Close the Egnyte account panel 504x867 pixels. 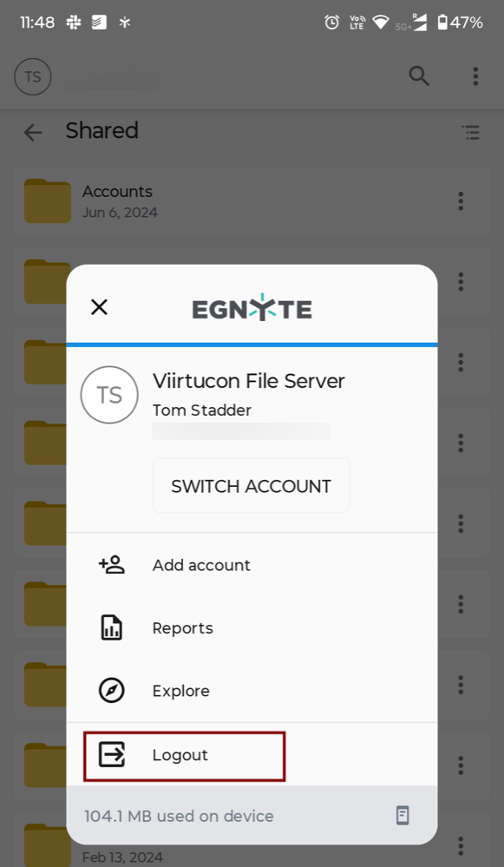point(99,307)
